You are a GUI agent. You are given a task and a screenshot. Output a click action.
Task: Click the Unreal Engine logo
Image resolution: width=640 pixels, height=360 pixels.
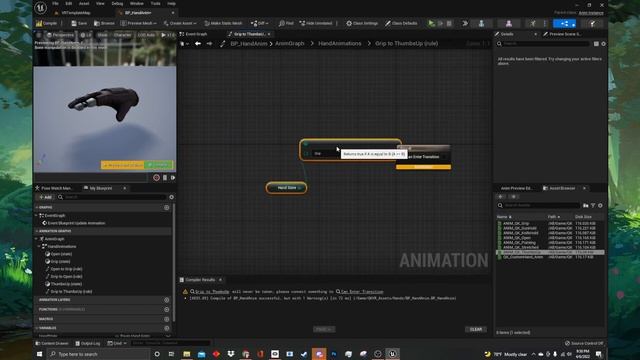coord(40,8)
